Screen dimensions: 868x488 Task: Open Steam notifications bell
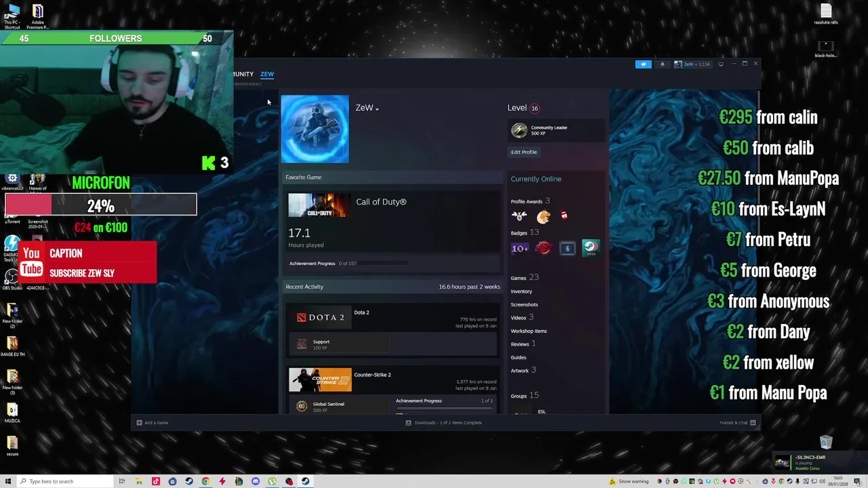[x=663, y=64]
